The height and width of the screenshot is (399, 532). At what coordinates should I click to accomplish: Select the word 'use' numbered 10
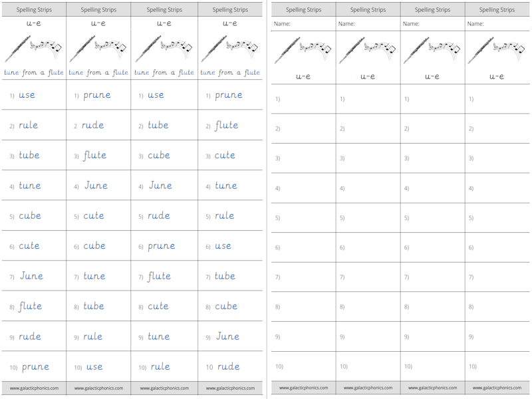point(94,367)
